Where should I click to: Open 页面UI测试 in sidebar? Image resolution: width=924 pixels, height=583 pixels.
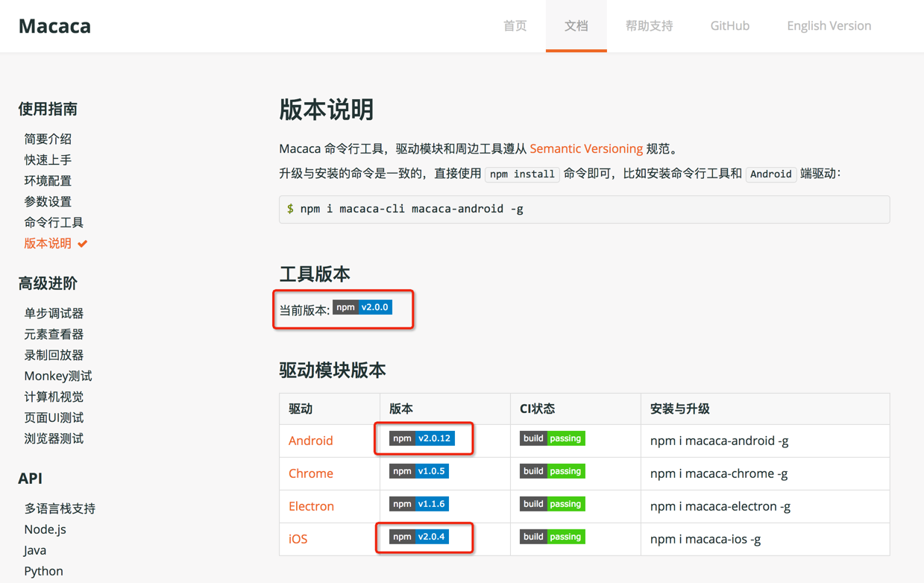point(54,417)
